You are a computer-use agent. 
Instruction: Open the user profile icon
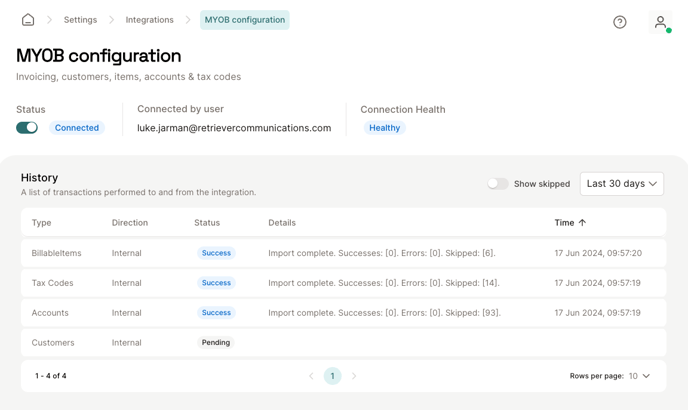click(x=660, y=22)
